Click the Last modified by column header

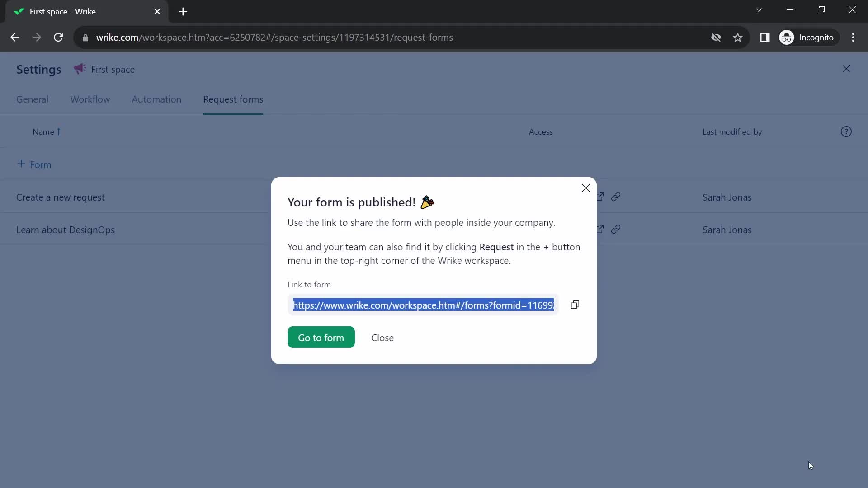point(732,132)
